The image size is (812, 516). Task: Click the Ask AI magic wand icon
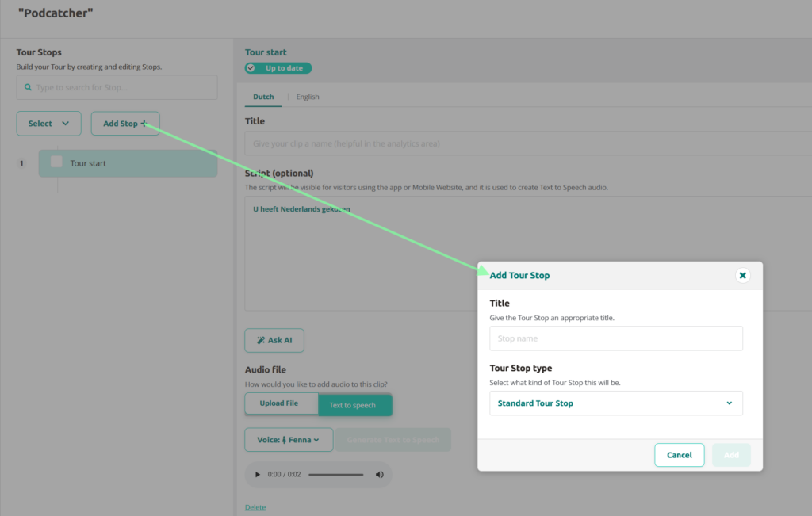[260, 341]
